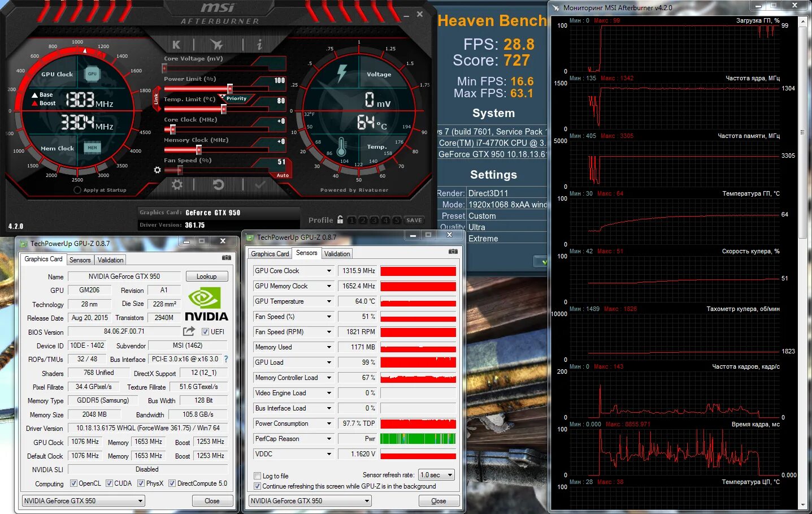Open the Kombustor K icon in Afterburner

pyautogui.click(x=176, y=44)
